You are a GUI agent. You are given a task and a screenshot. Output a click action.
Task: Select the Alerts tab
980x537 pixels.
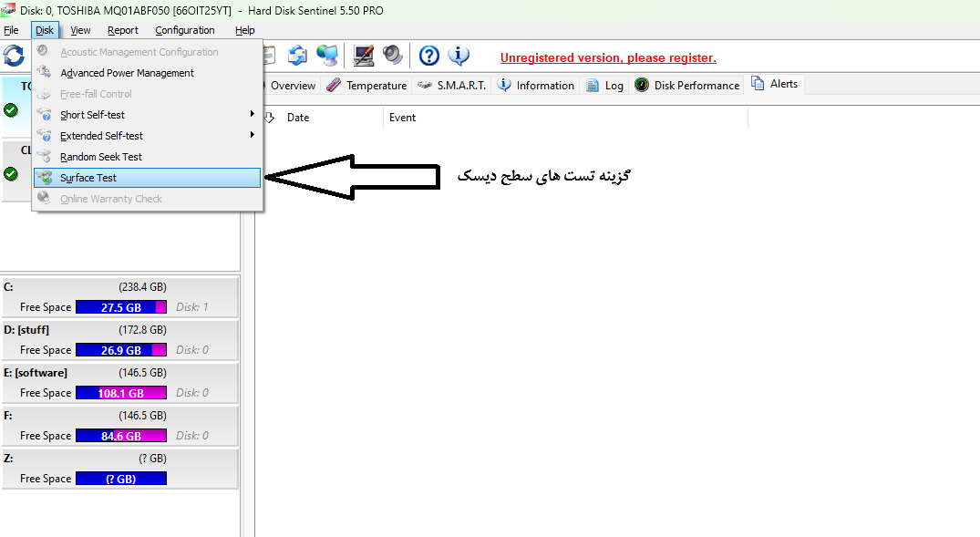774,84
